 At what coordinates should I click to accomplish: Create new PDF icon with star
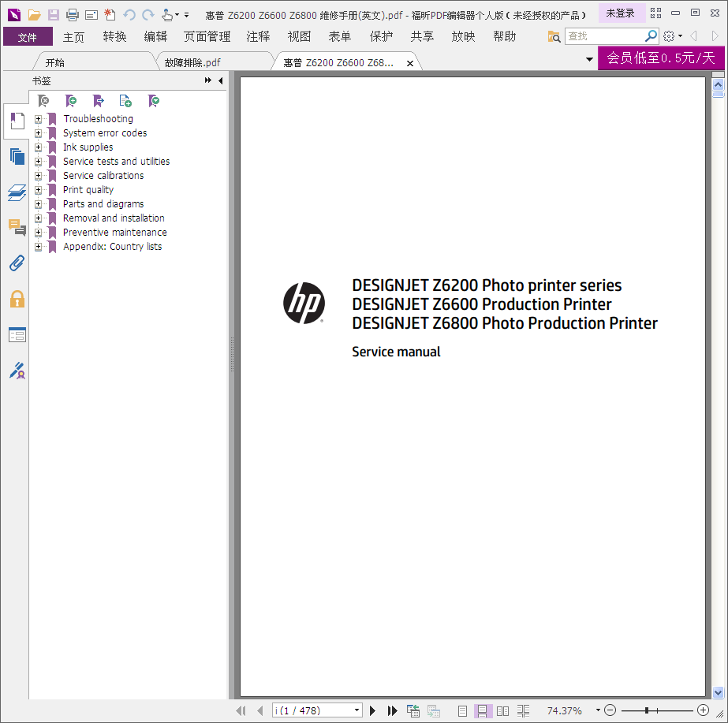click(110, 15)
